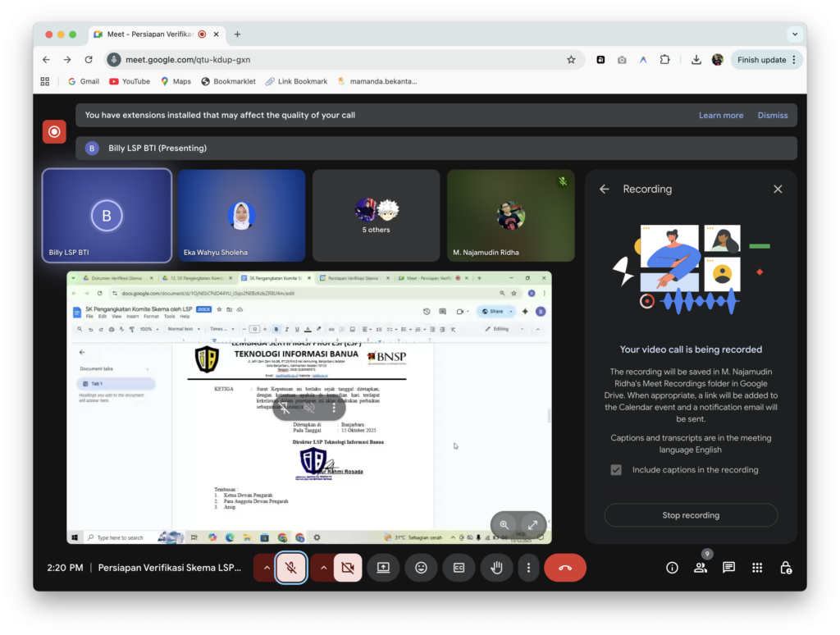840x635 pixels.
Task: Open meeting details info icon
Action: [x=672, y=567]
